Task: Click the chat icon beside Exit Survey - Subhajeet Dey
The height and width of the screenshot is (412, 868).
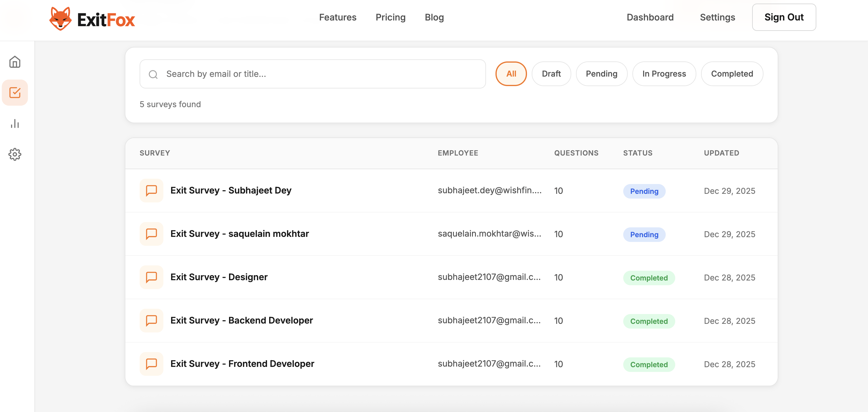Action: pyautogui.click(x=151, y=191)
